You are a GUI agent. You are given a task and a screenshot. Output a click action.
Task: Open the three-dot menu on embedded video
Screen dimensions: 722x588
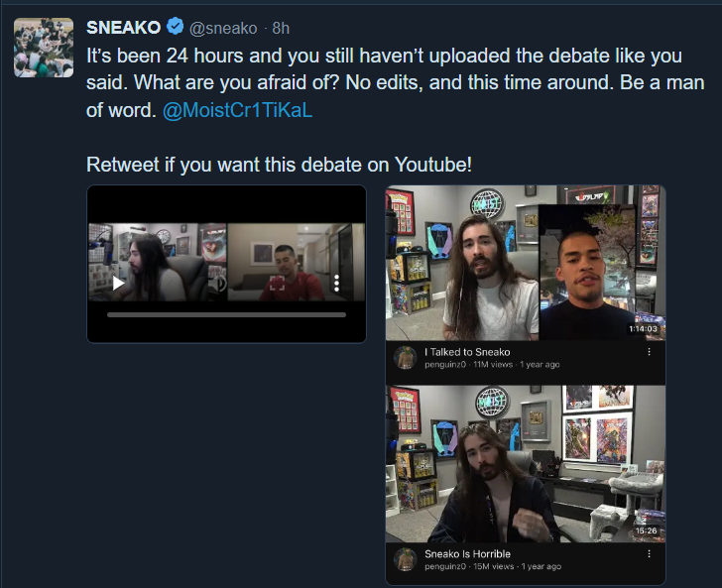click(x=336, y=284)
